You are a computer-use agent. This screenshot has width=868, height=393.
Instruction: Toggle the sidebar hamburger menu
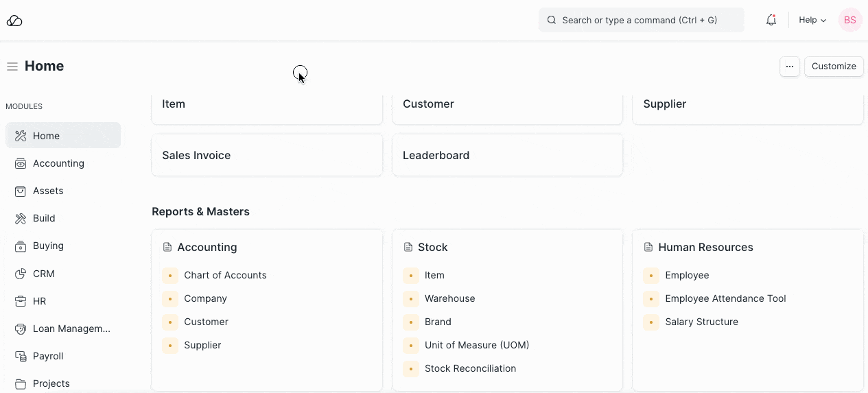pyautogui.click(x=12, y=67)
